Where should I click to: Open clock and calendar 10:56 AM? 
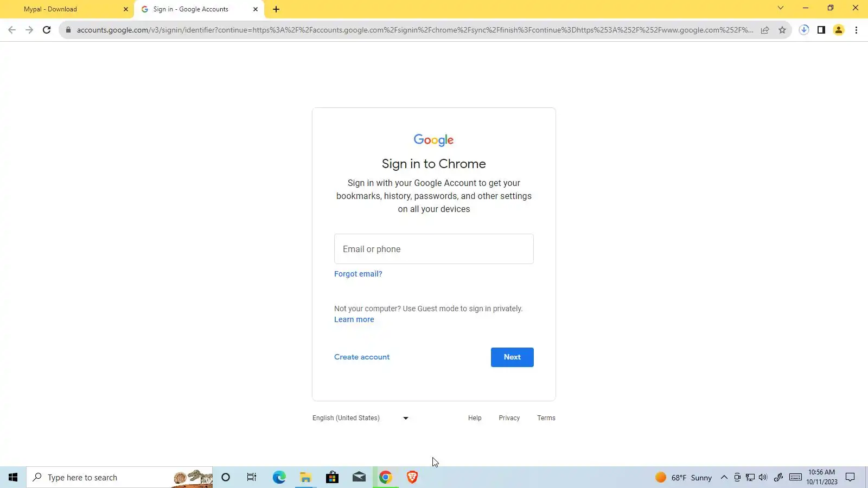coord(822,477)
